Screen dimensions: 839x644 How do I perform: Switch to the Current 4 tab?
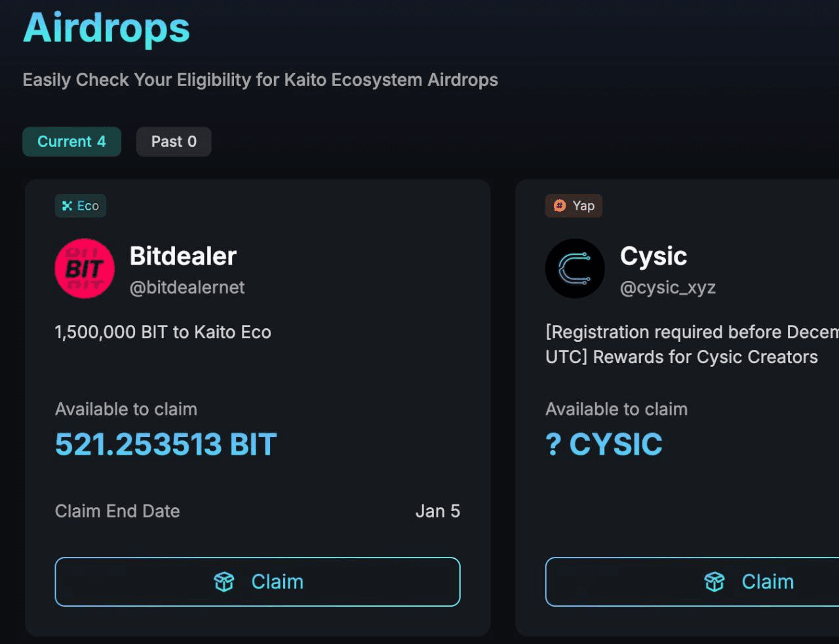(71, 142)
